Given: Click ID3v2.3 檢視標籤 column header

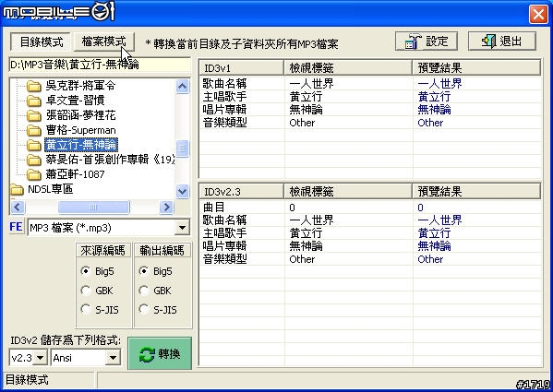Looking at the screenshot, I should [348, 192].
